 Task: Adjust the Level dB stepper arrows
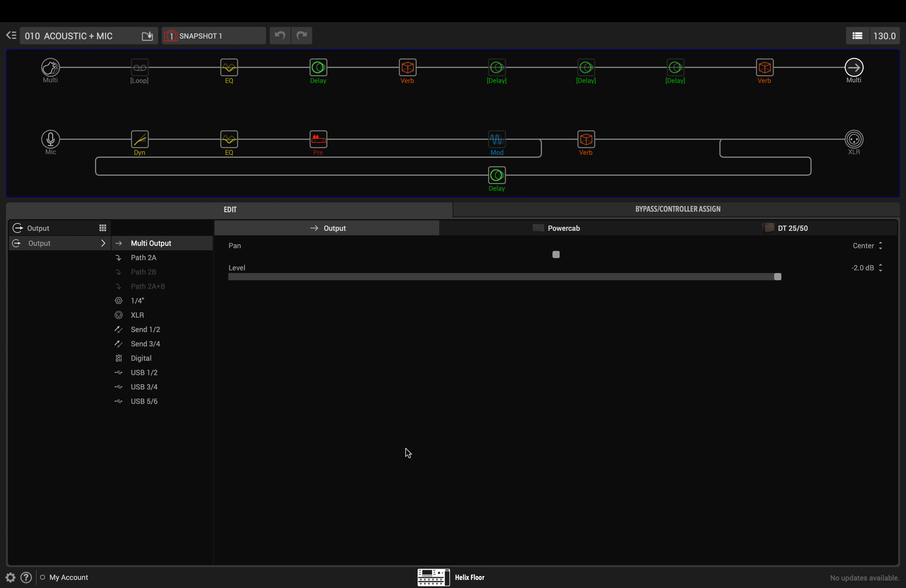point(881,268)
